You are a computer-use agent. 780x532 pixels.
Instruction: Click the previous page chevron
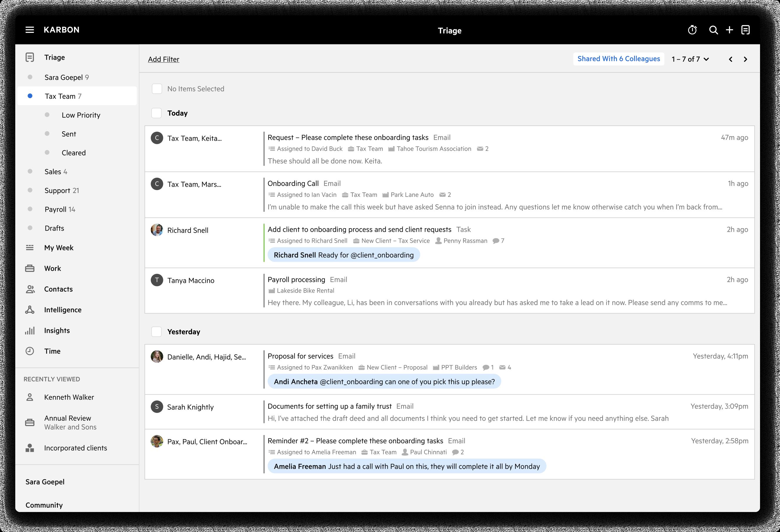[730, 59]
